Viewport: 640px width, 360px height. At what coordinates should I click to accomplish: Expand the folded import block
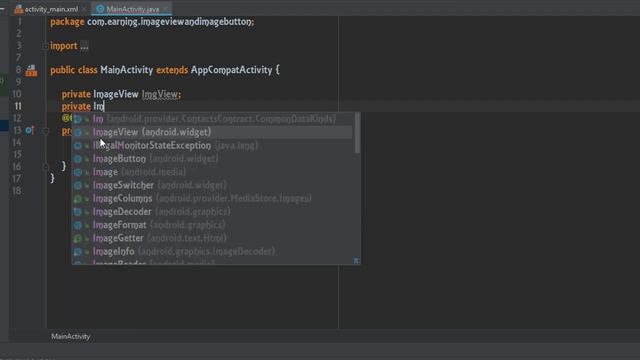point(45,46)
